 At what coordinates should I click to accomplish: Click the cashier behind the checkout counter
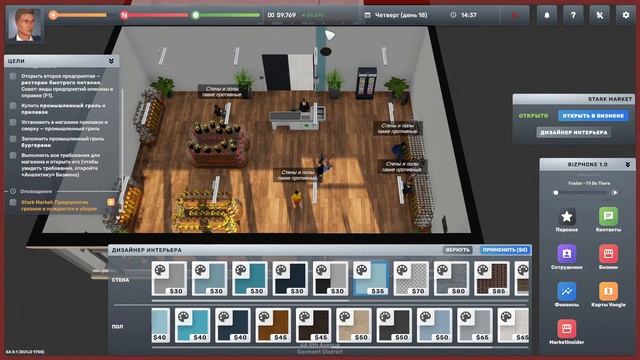pos(304,105)
